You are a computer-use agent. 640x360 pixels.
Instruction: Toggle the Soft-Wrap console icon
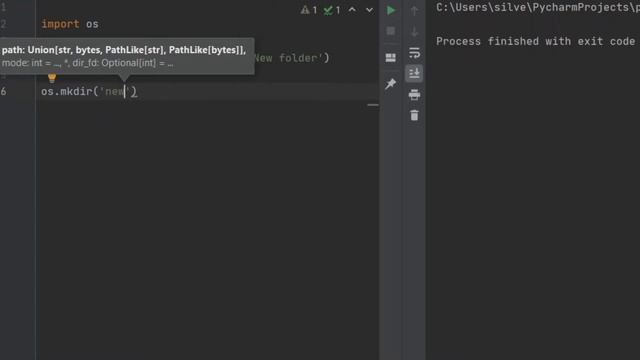tap(414, 53)
